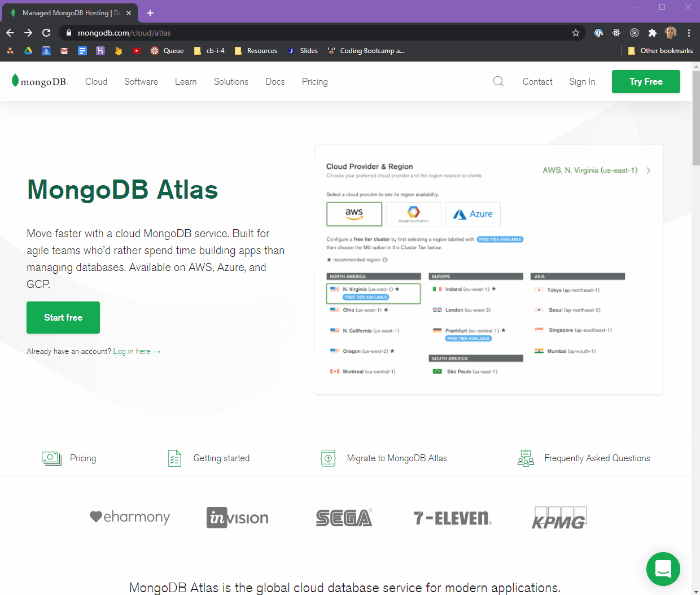
Task: Open the Slides bookmark
Action: click(x=303, y=51)
